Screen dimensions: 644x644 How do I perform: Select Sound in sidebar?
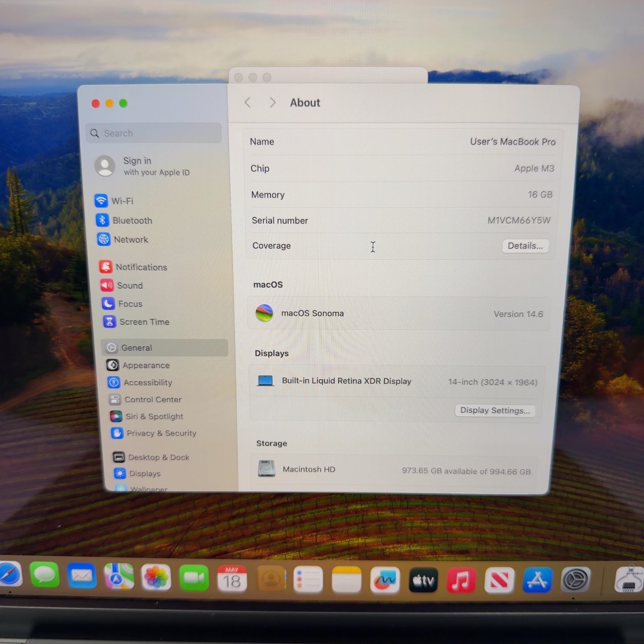[x=122, y=285]
